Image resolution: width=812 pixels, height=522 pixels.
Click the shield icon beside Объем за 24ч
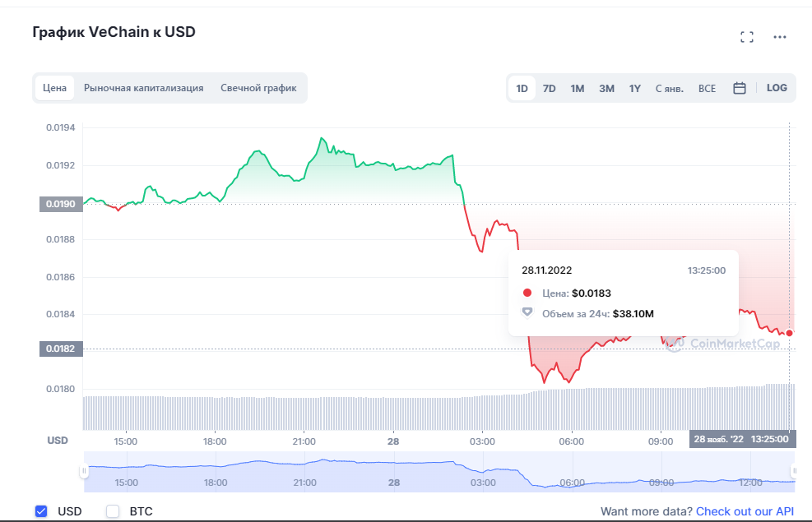pyautogui.click(x=527, y=312)
